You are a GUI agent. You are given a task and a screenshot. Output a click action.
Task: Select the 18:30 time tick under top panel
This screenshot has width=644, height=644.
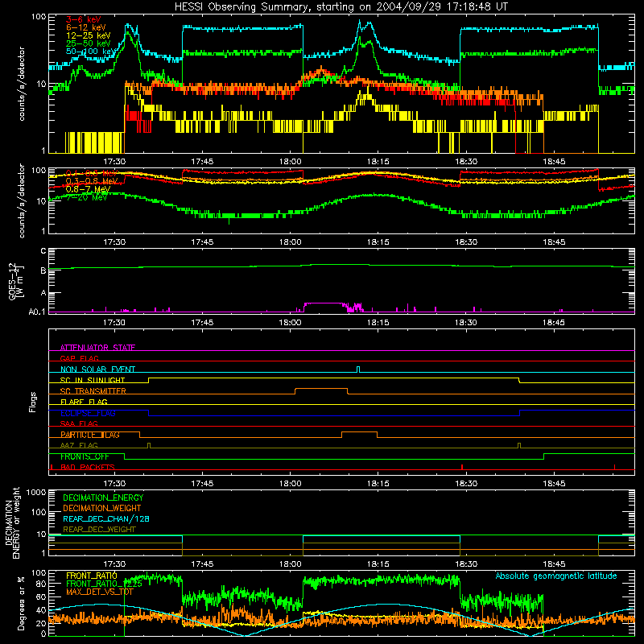pos(466,162)
